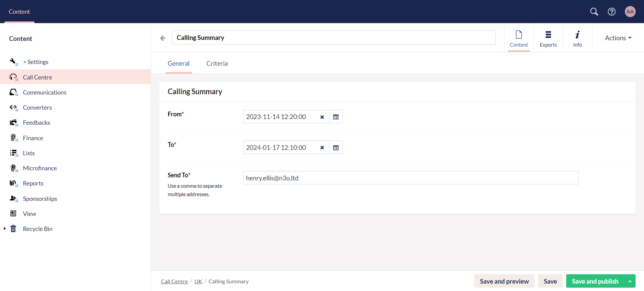
Task: Follow the UK breadcrumb link
Action: pos(198,281)
